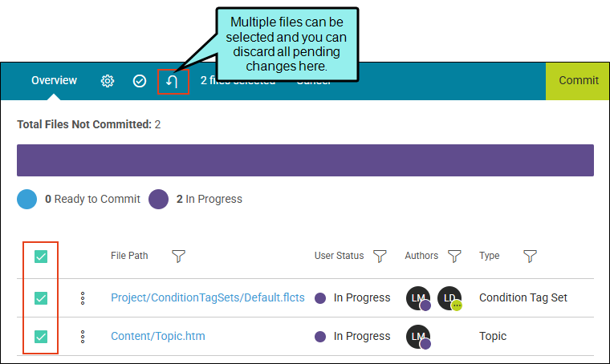This screenshot has width=610, height=364.
Task: Uncheck the Topic.htm file checkbox
Action: [41, 337]
